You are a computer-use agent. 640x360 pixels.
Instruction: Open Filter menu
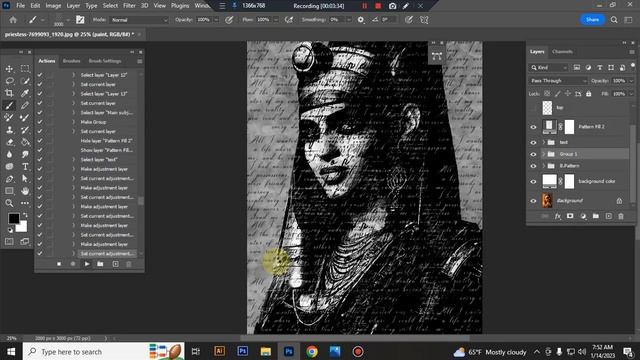point(129,6)
